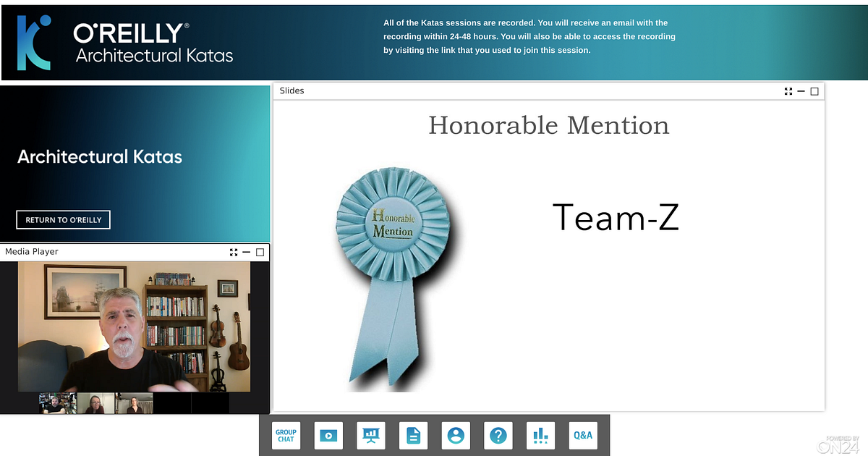
Task: Open the Q&A widget
Action: point(583,435)
